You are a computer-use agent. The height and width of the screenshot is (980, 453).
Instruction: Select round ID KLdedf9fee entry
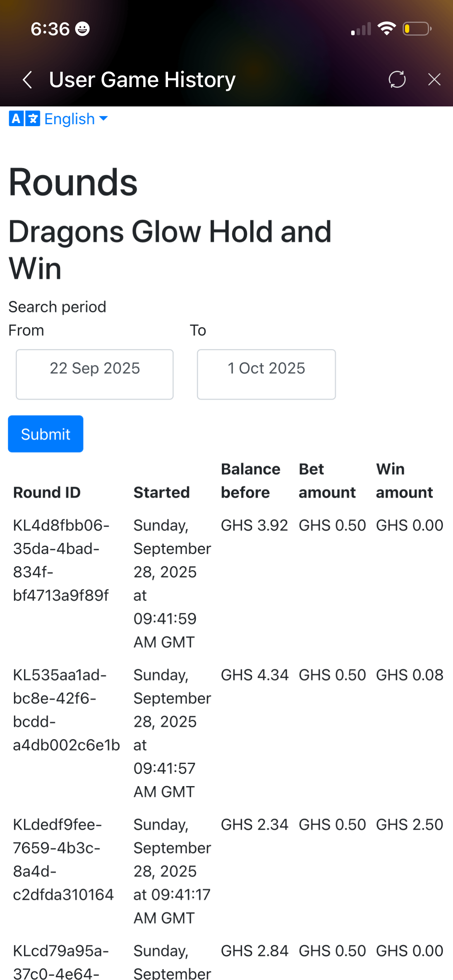63,859
